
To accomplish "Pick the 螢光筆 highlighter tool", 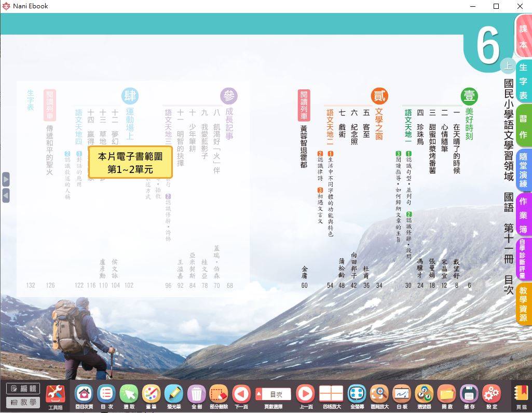I will [x=174, y=396].
